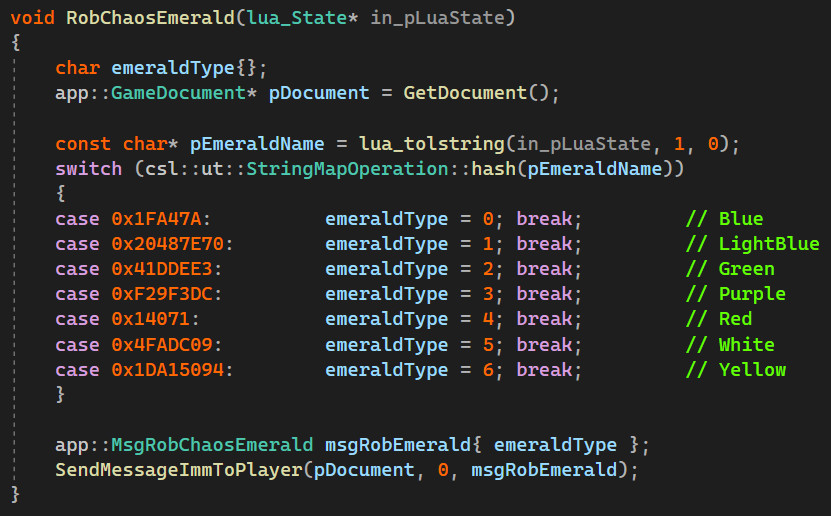Click the in_pLuaState parameter in signature

(437, 19)
